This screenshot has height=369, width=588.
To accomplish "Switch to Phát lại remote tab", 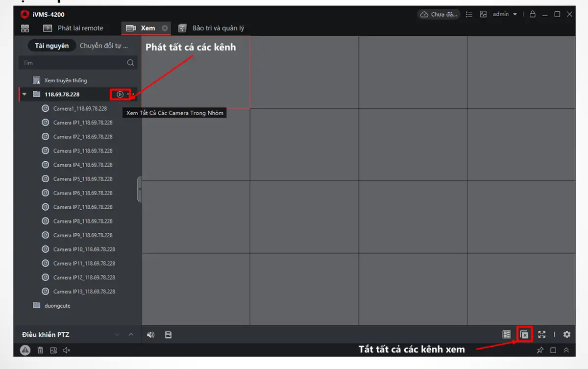I will tap(74, 28).
